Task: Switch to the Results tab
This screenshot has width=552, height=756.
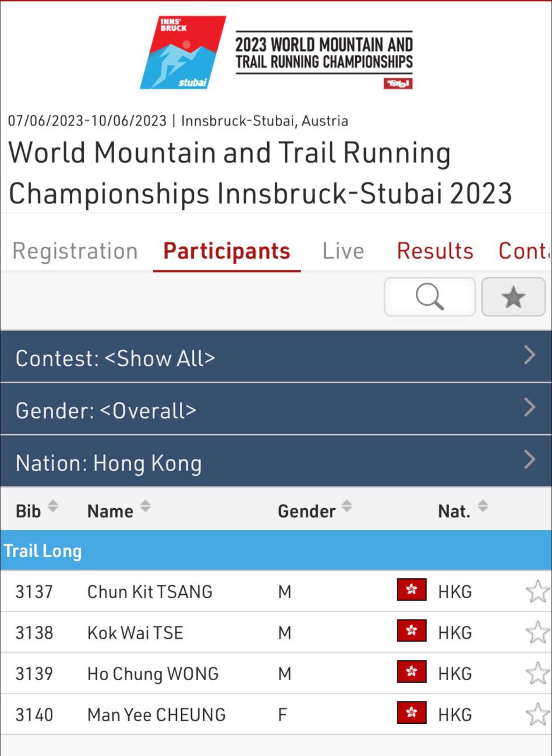Action: (435, 251)
